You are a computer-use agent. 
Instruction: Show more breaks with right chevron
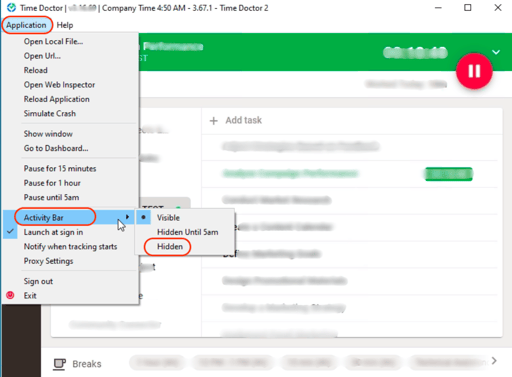494,361
